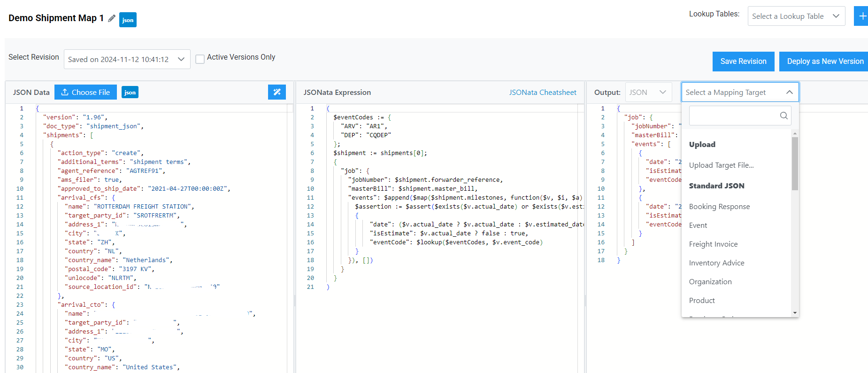
Task: Click the dropdown list scrollbar thumb
Action: coord(795,163)
